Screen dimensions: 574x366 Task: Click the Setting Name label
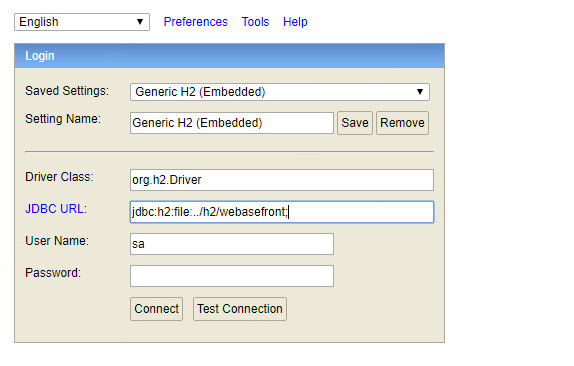click(63, 119)
